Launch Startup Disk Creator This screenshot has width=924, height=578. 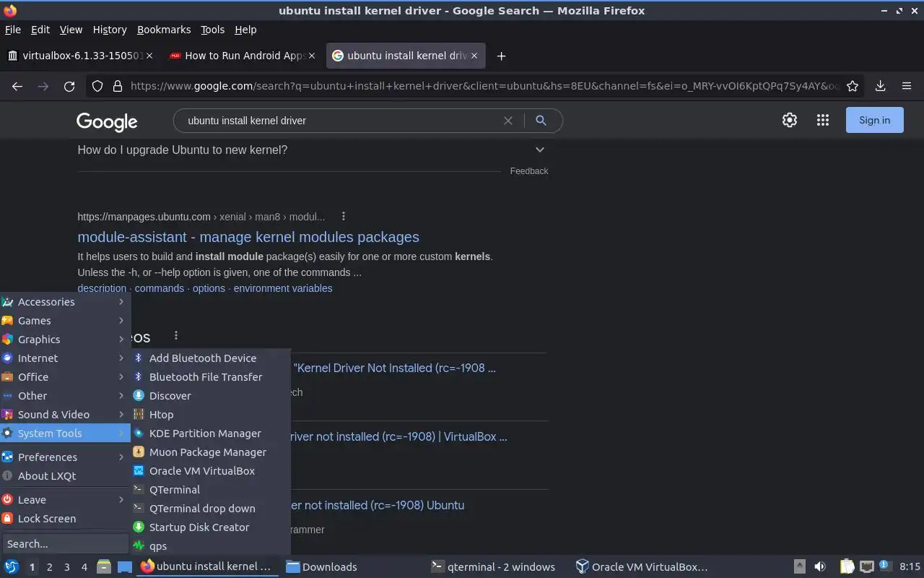pos(210,527)
